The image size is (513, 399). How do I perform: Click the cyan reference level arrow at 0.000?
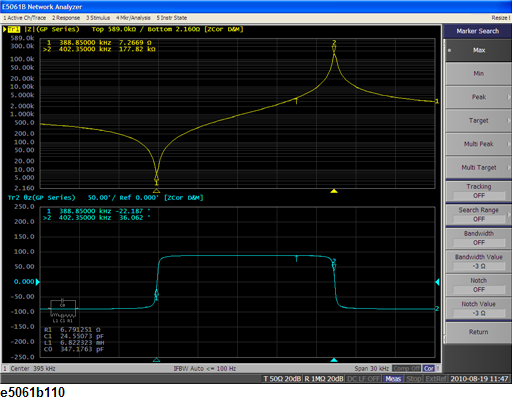pos(38,282)
